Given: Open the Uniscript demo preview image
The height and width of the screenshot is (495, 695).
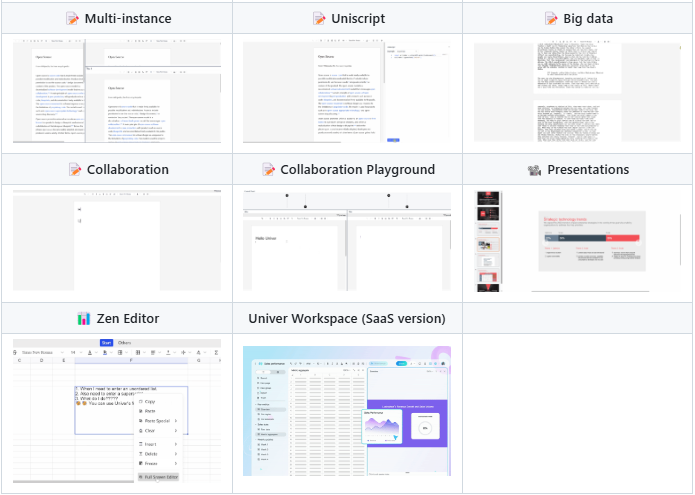Looking at the screenshot, I should tap(347, 91).
